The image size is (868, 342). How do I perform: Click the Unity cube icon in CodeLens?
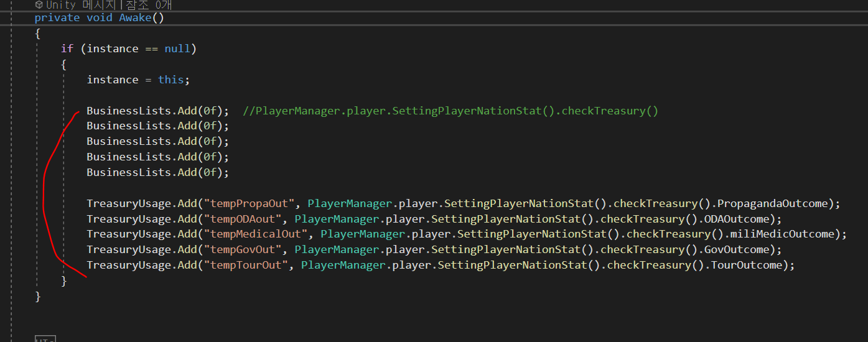(39, 4)
